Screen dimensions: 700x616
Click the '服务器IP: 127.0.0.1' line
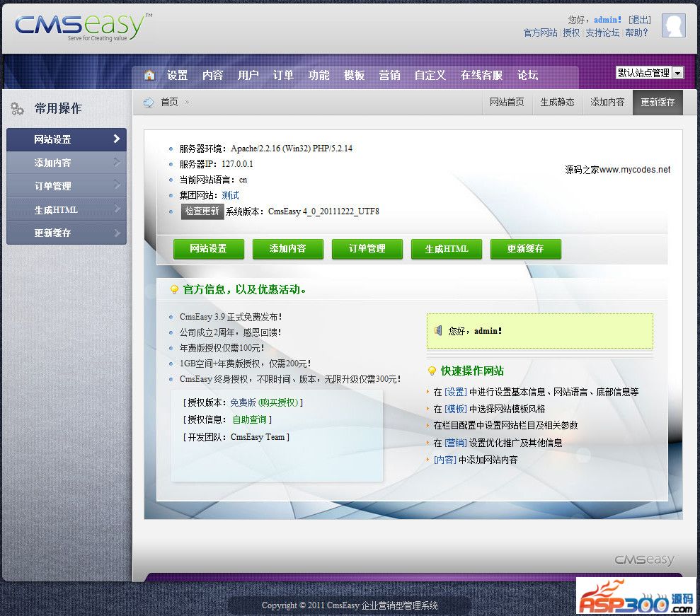click(216, 164)
